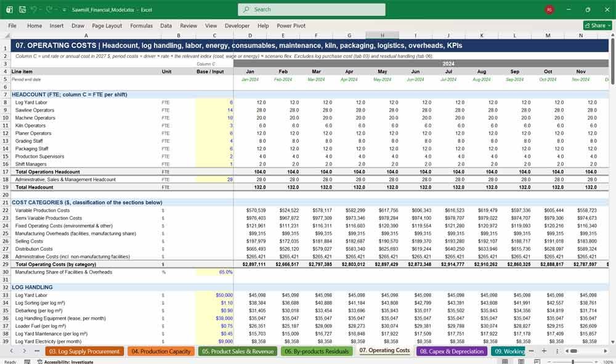Switch to 06. By-products Residuals sheet
Image resolution: width=616 pixels, height=364 pixels.
pos(317,352)
